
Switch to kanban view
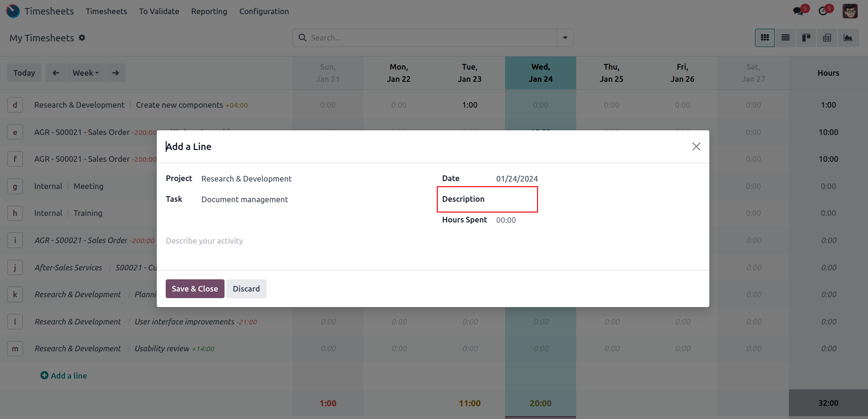pyautogui.click(x=806, y=38)
